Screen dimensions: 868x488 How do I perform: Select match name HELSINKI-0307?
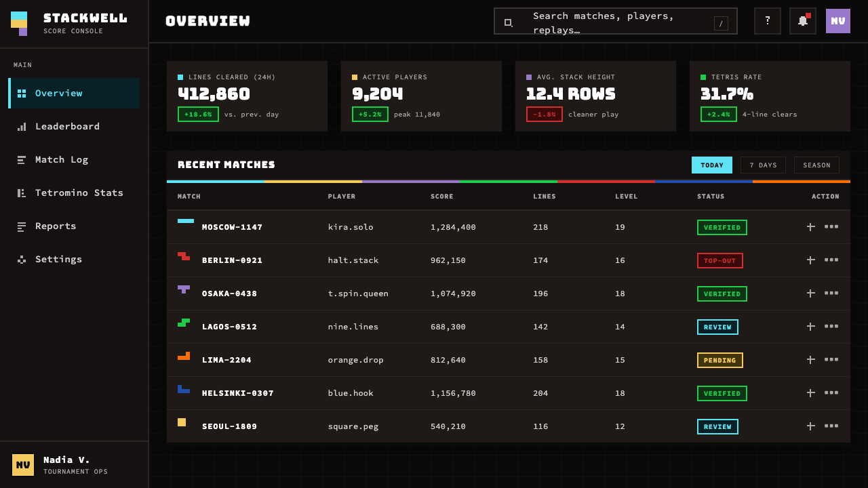[238, 393]
